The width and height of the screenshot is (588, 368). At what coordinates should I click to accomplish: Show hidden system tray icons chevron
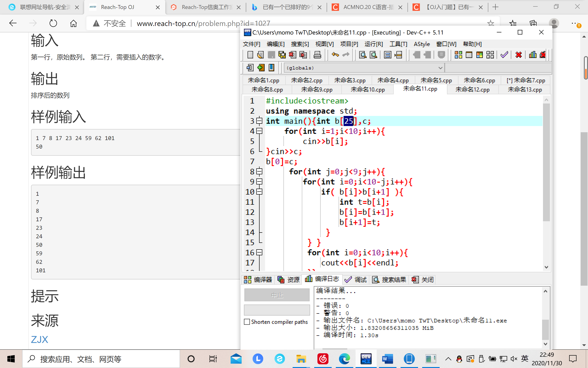pyautogui.click(x=448, y=359)
